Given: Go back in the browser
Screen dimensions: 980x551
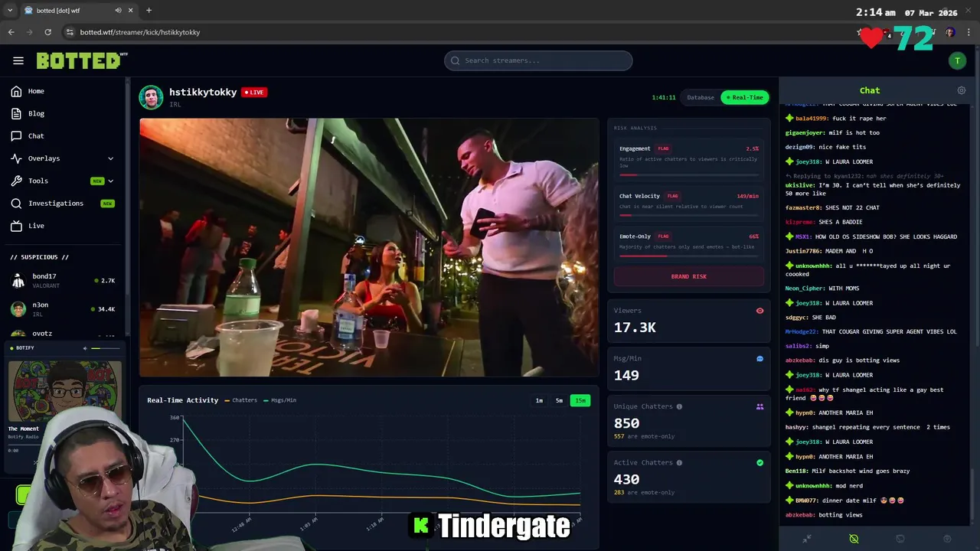Looking at the screenshot, I should point(11,32).
